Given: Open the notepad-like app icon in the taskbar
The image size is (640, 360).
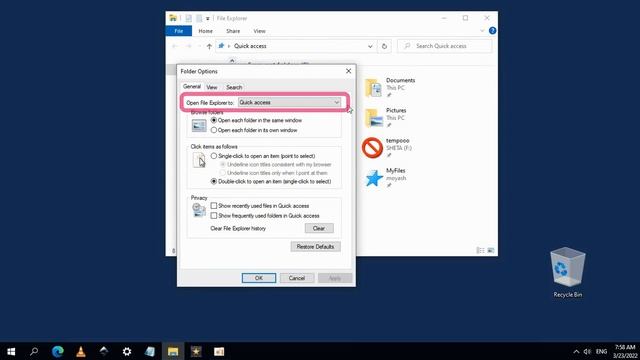Looking at the screenshot, I should 150,351.
